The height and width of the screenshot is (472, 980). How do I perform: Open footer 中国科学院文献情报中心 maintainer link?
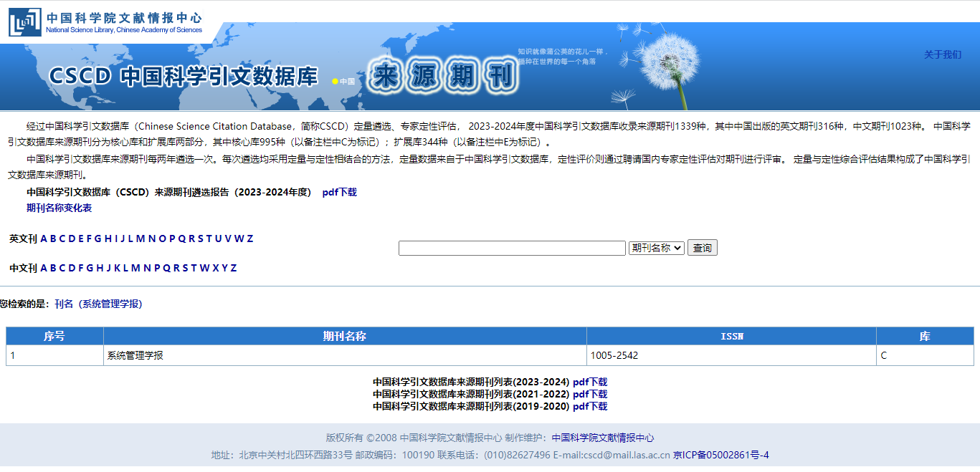point(602,438)
